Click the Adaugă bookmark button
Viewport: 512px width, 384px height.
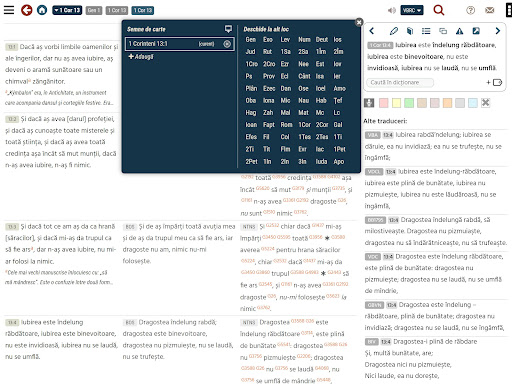141,57
